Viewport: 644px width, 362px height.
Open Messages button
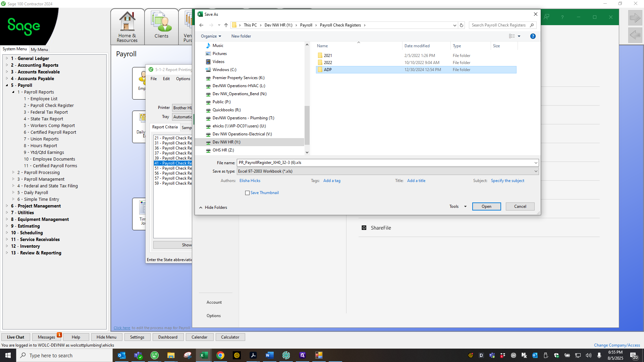(x=46, y=337)
